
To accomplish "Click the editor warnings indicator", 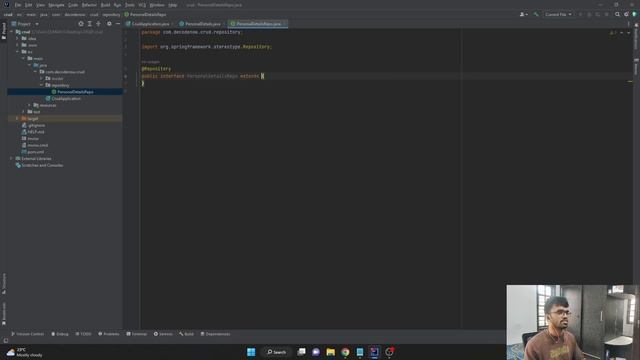I will 613,33.
